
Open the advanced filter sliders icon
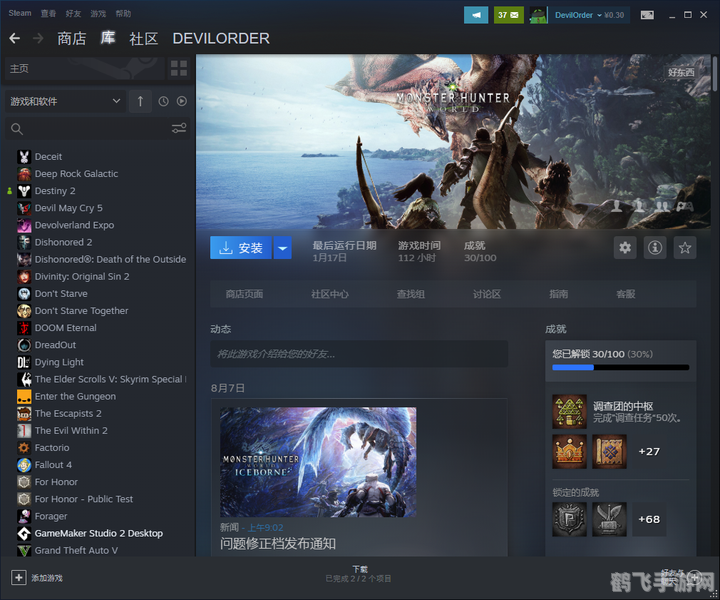(x=179, y=128)
